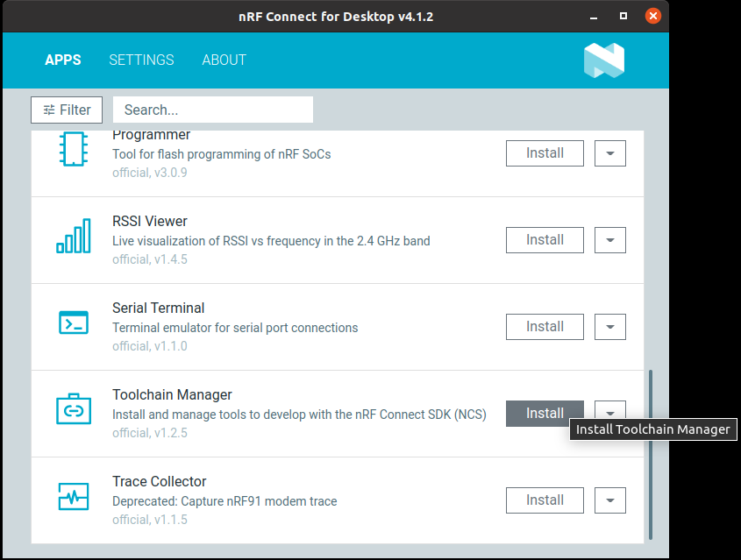The image size is (741, 560).
Task: Expand the RSSI Viewer install options dropdown
Action: point(610,240)
